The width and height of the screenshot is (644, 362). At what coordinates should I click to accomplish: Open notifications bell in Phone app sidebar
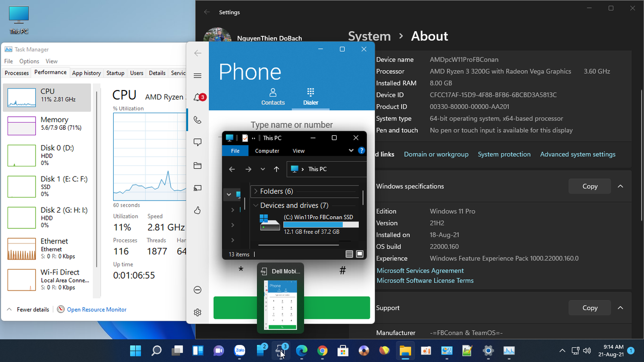pyautogui.click(x=197, y=97)
